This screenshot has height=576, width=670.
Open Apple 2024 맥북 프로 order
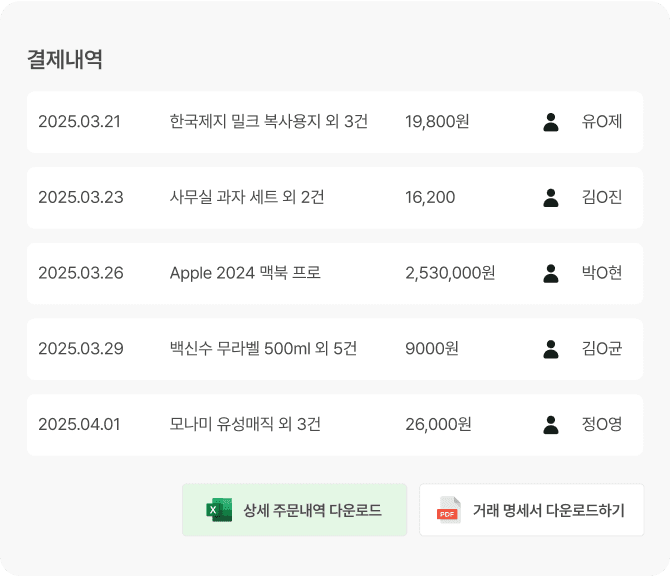click(x=245, y=273)
